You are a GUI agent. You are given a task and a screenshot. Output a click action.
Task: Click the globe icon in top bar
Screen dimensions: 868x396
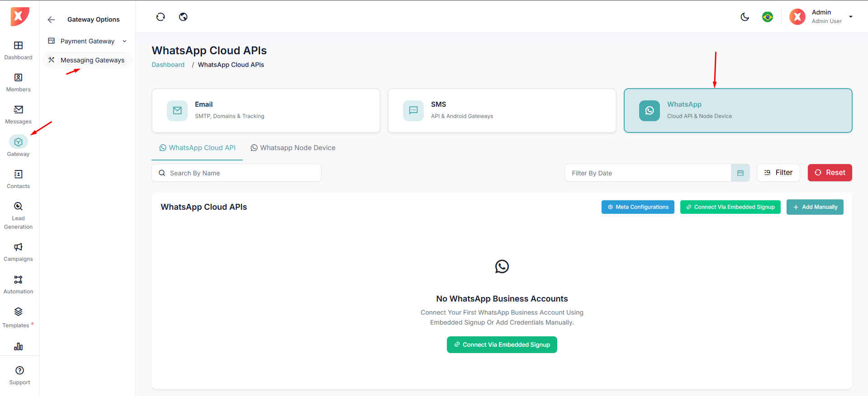[x=183, y=17]
